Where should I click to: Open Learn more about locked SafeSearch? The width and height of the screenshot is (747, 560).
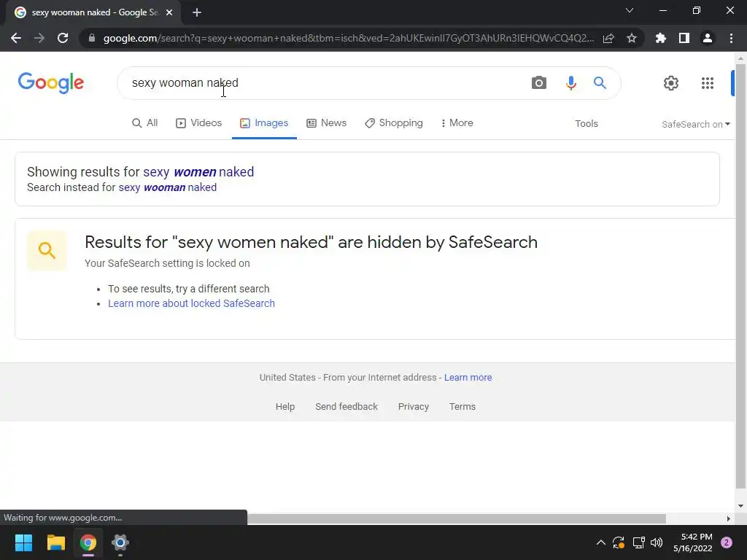pyautogui.click(x=192, y=303)
